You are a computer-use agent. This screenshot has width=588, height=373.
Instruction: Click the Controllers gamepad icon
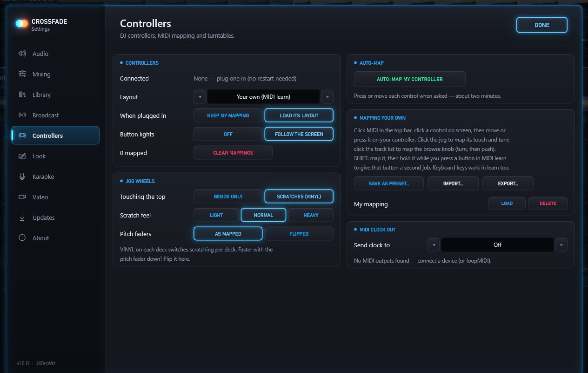pos(22,136)
